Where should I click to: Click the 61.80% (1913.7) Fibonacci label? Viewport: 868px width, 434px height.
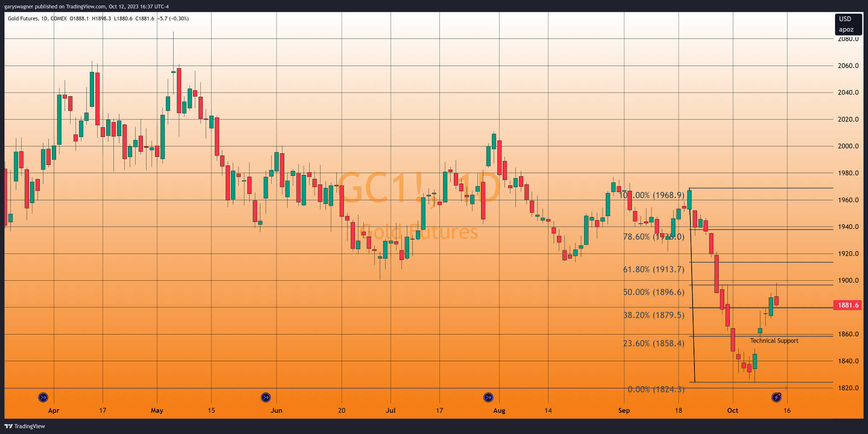click(x=654, y=269)
